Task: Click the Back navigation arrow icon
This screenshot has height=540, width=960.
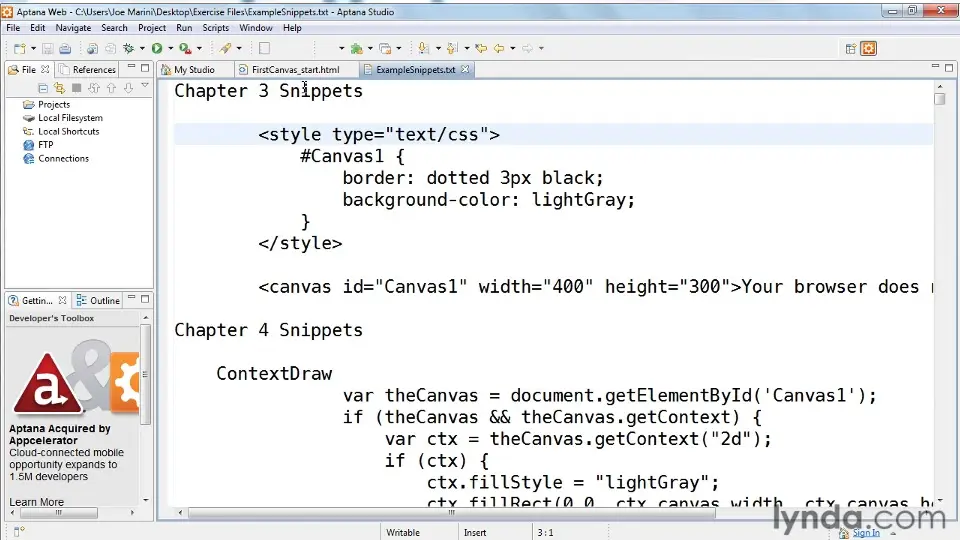Action: point(499,48)
